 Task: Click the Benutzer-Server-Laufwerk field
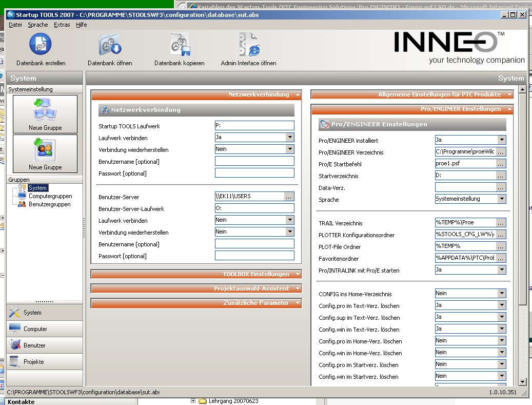point(254,208)
